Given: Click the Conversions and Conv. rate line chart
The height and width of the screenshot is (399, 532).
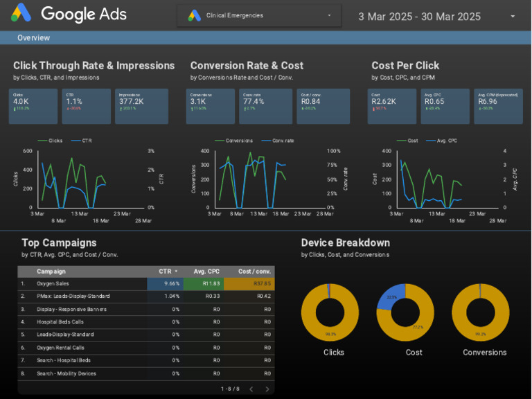Looking at the screenshot, I should [x=269, y=179].
